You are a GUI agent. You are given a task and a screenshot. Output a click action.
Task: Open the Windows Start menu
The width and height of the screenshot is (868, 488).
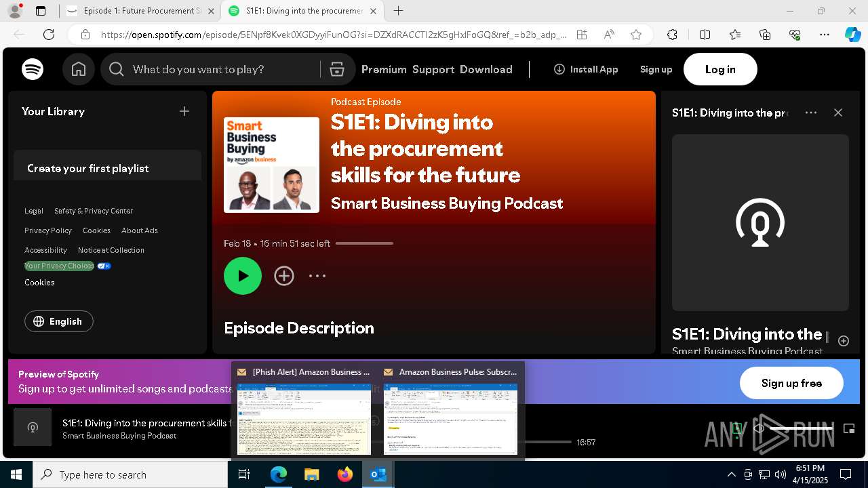[x=16, y=474]
